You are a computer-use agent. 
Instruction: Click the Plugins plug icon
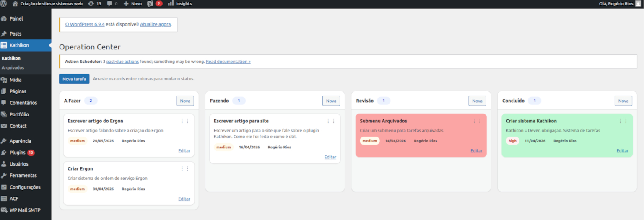tap(4, 153)
